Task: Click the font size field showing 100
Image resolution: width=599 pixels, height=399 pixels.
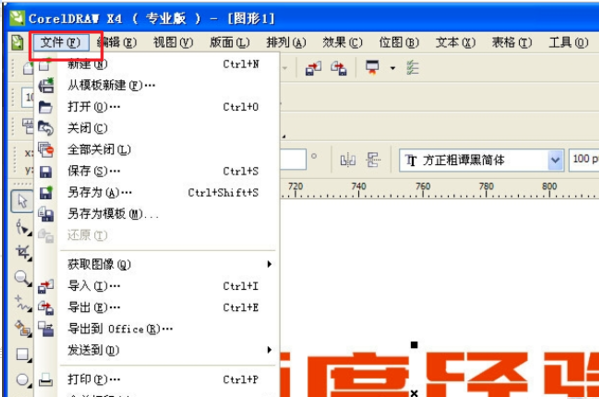Action: pos(584,159)
